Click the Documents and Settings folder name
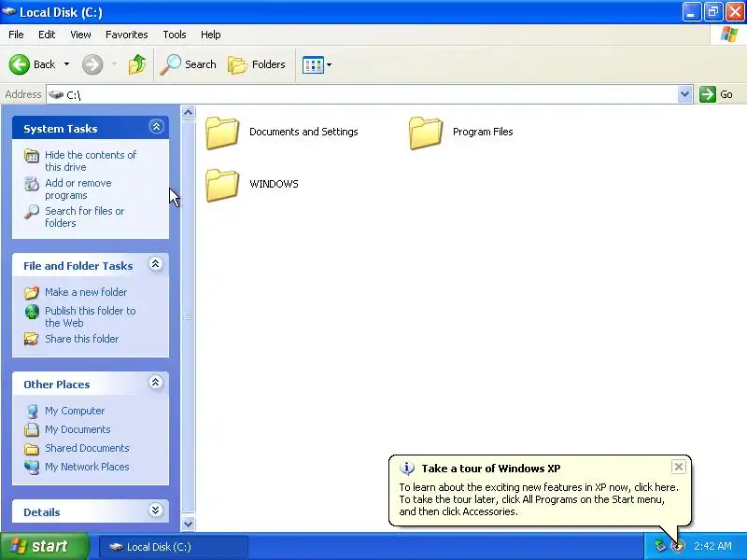Screen dimensions: 747x560 tap(303, 132)
